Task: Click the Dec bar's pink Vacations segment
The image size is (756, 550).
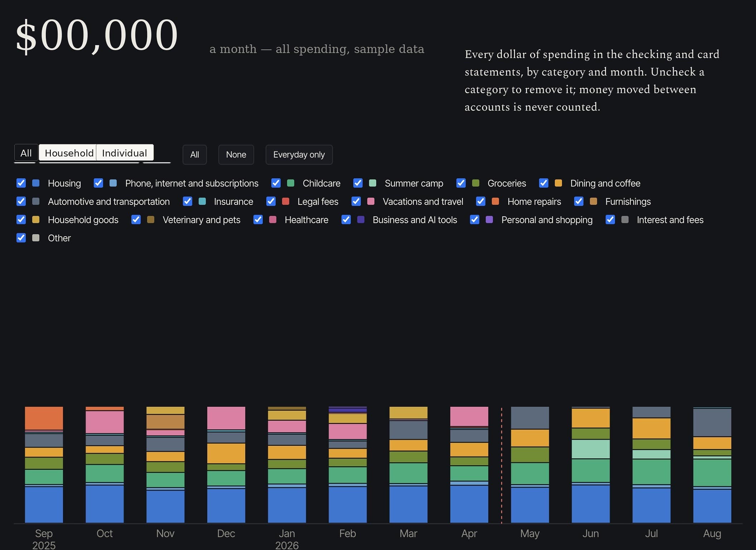Action: point(226,418)
